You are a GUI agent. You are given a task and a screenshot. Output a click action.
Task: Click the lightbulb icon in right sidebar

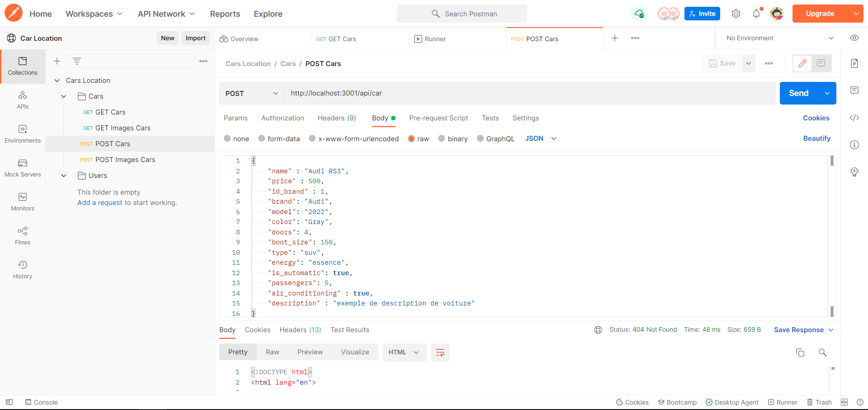click(x=854, y=172)
